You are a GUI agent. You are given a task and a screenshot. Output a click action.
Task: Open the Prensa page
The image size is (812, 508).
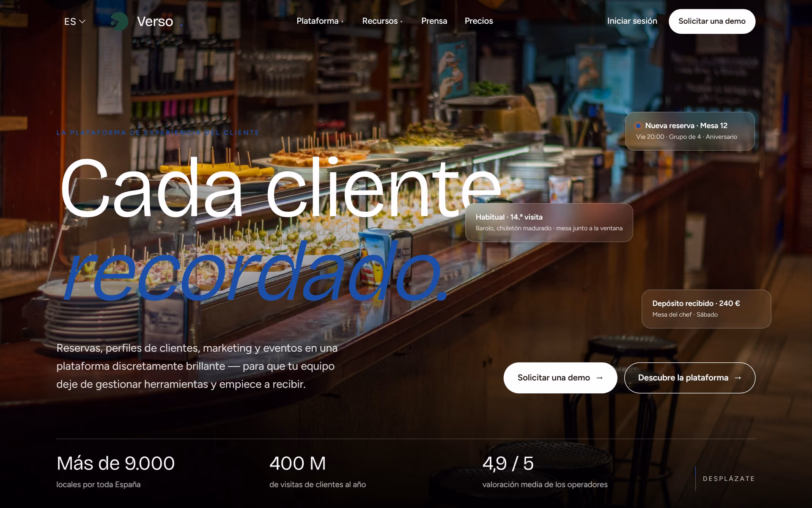[434, 21]
